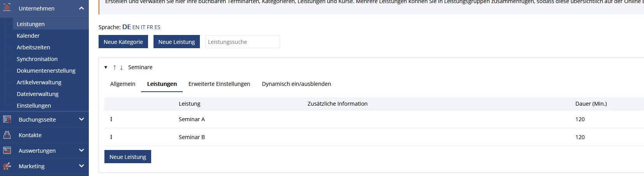Screen dimensions: 644x176
Task: Collapse the Unternehmen menu chevron
Action: [81, 8]
